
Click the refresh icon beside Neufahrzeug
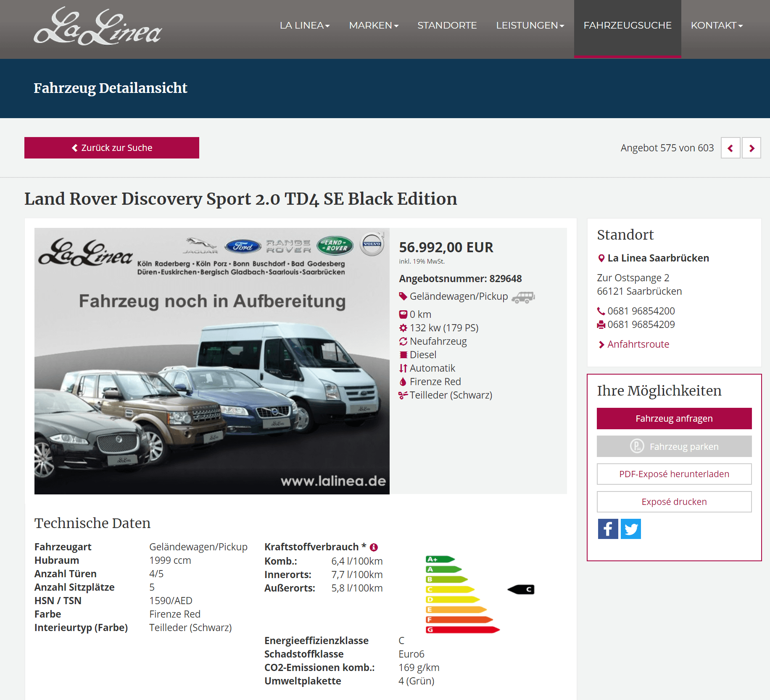coord(403,341)
